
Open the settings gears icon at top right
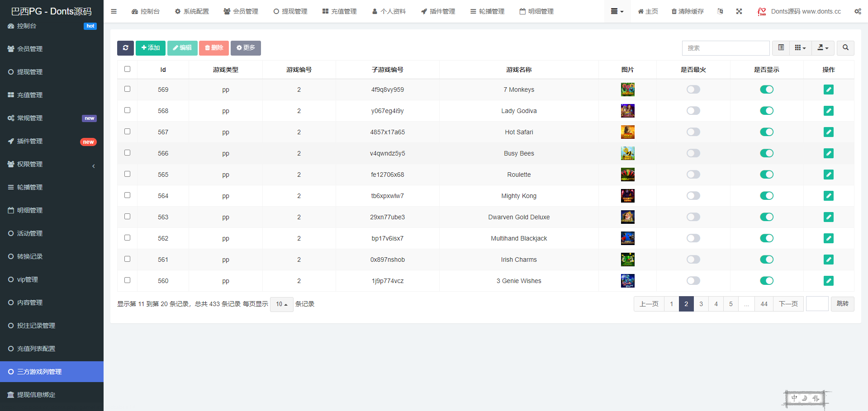click(858, 11)
